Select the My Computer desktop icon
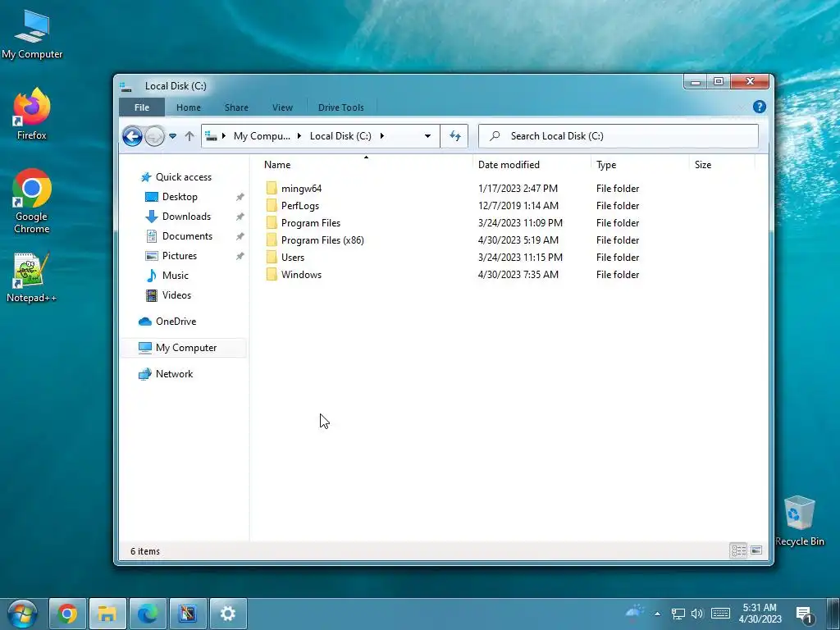 (32, 34)
